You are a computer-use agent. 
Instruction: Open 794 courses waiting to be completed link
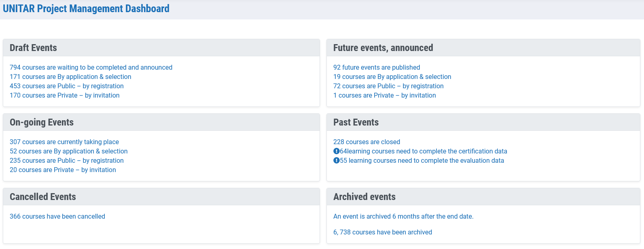click(91, 67)
